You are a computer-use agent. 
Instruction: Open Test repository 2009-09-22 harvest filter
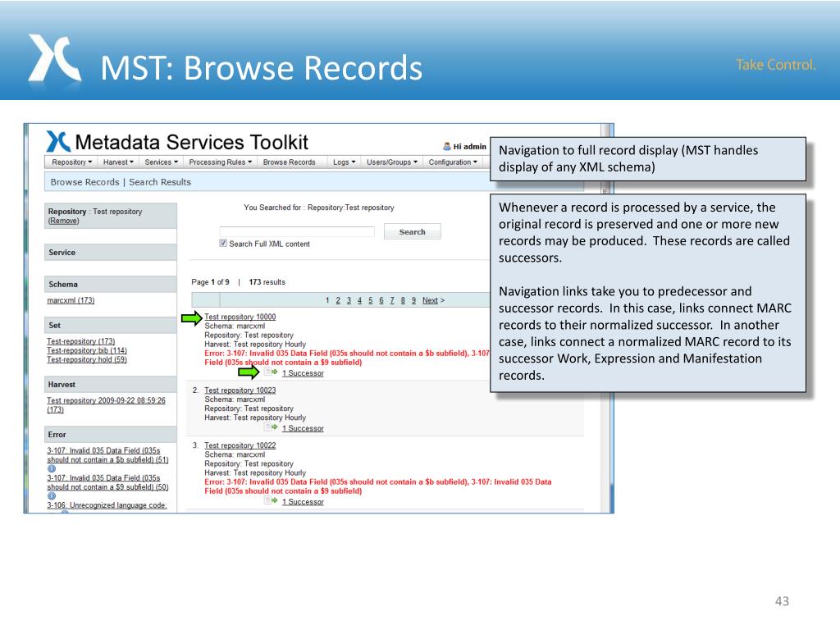[106, 404]
